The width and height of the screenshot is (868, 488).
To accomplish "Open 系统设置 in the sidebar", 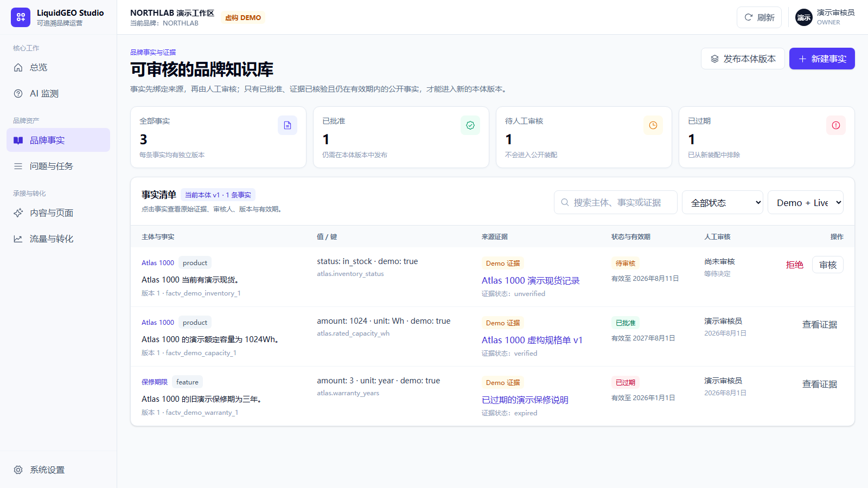I will pos(58,470).
